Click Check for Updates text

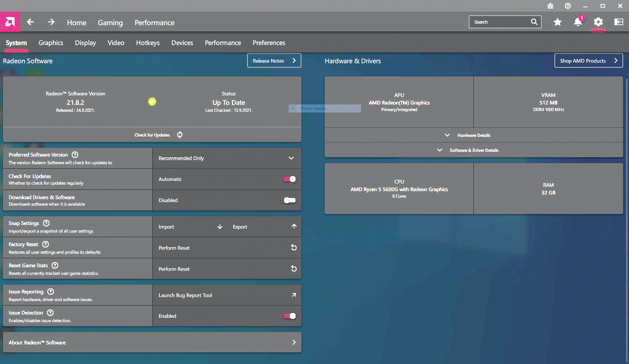tap(152, 135)
